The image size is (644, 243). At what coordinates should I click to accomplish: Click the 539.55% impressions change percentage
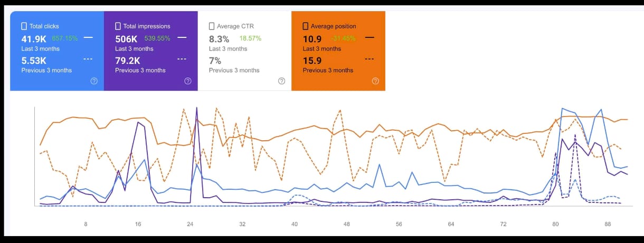point(157,38)
